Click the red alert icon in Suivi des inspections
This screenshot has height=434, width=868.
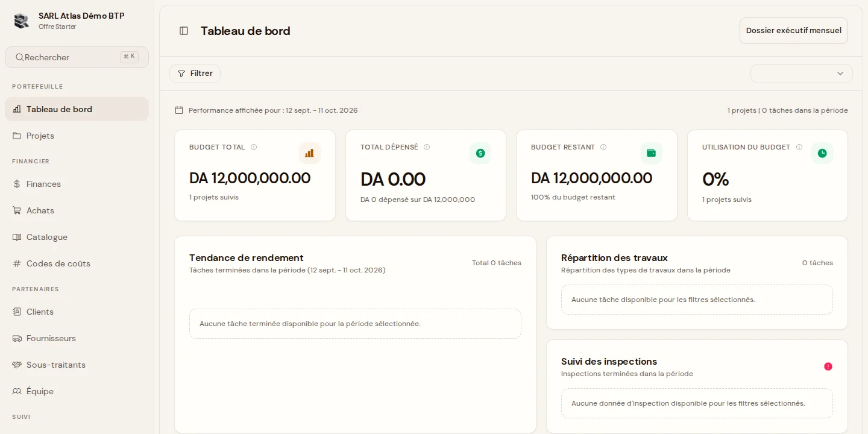pyautogui.click(x=828, y=366)
